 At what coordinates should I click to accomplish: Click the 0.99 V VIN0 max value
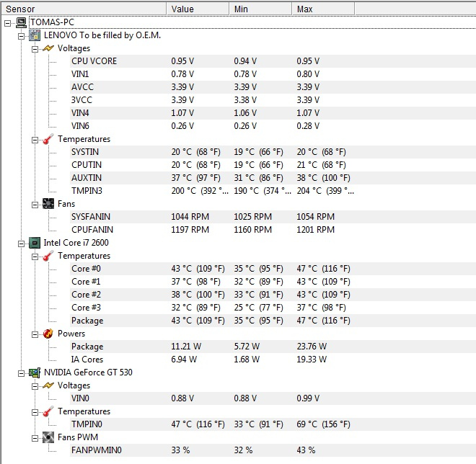(x=308, y=398)
